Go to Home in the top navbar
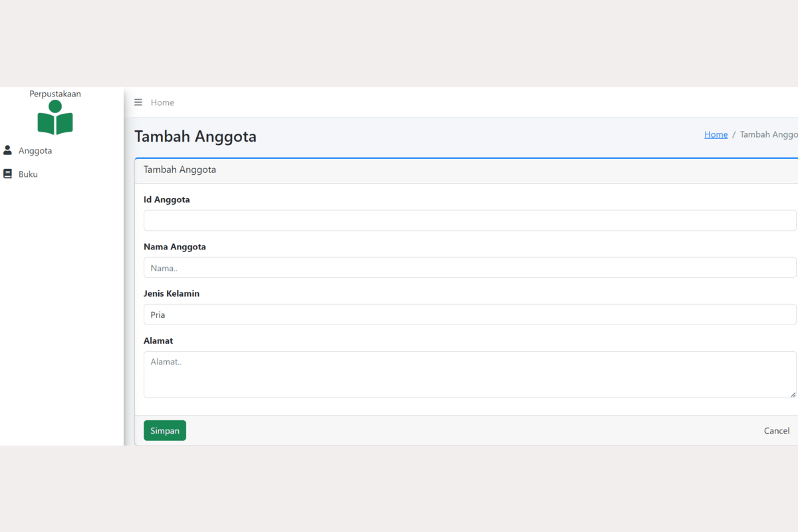The height and width of the screenshot is (532, 798). (x=162, y=102)
